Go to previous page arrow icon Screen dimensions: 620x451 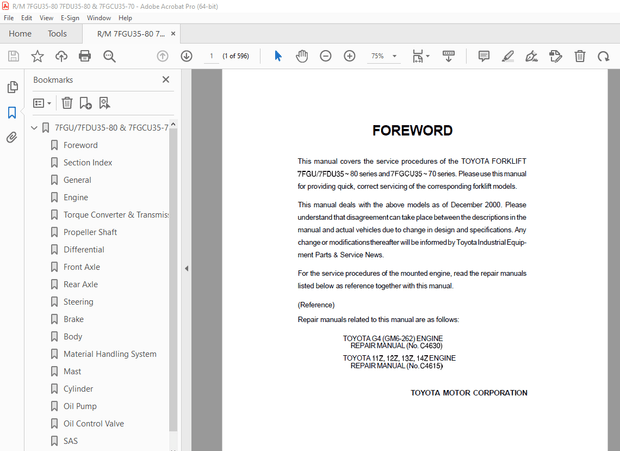click(163, 56)
